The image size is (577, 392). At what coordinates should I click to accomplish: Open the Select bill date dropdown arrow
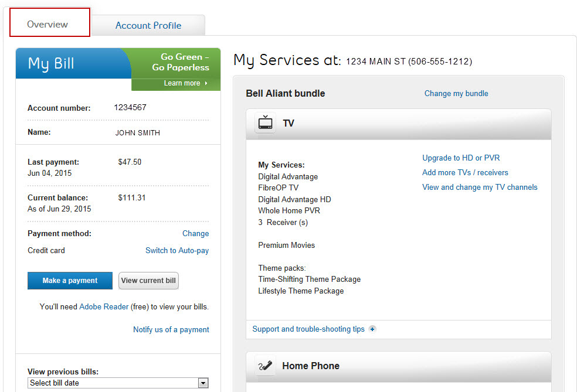point(203,383)
